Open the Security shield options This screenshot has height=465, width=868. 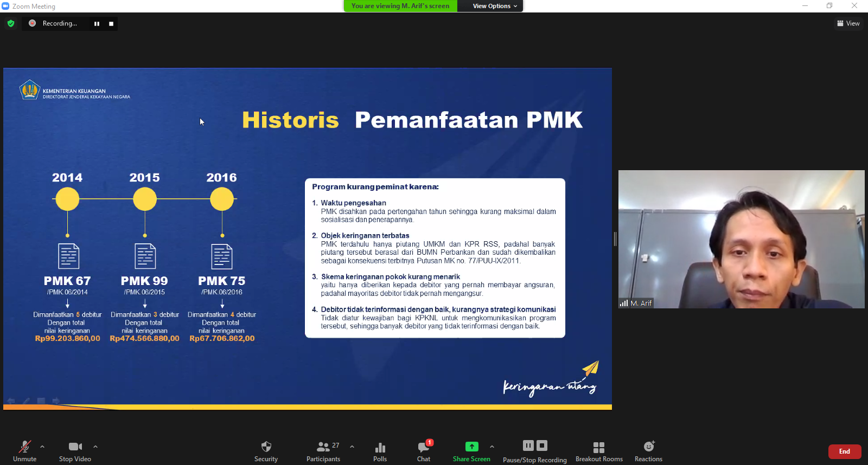(266, 450)
